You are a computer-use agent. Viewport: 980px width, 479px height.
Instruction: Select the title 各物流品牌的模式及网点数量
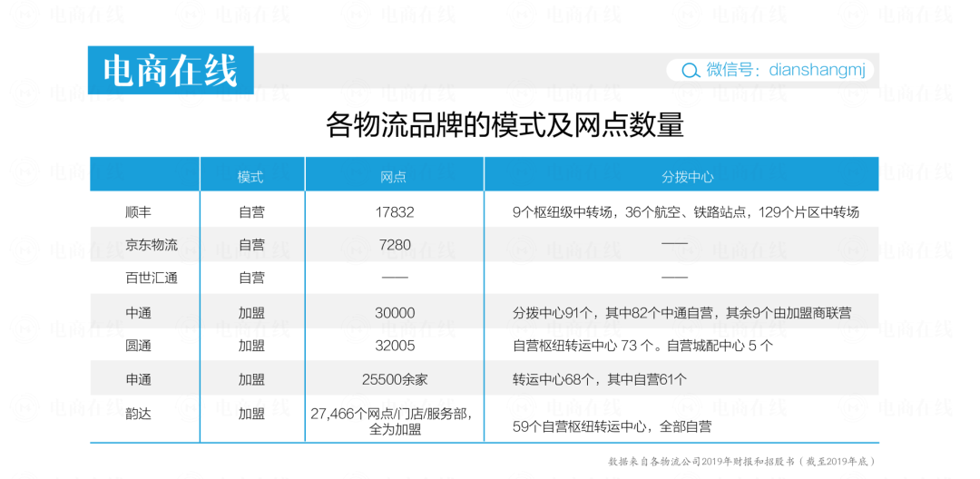coord(505,125)
